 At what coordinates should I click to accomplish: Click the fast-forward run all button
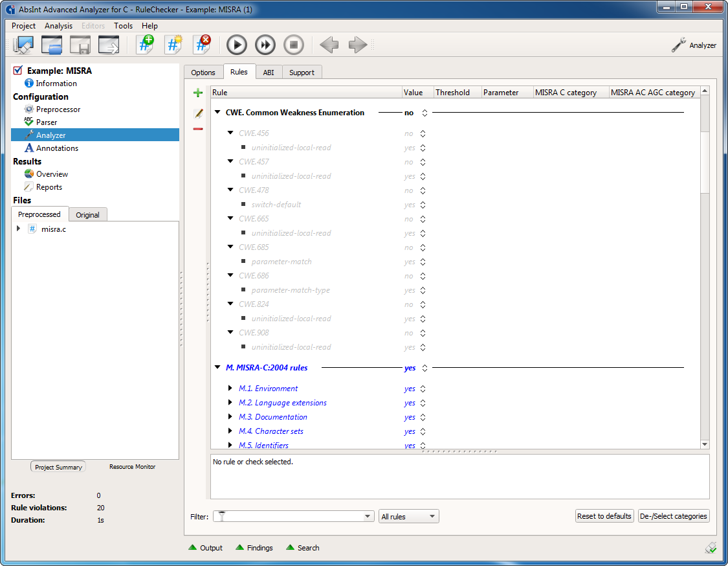coord(265,45)
